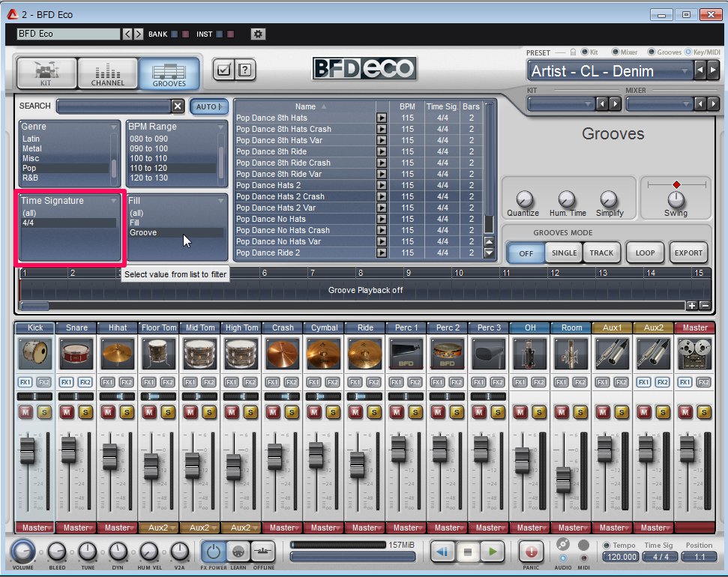Image resolution: width=728 pixels, height=577 pixels.
Task: Open the MIXER preset dropdown
Action: [659, 103]
